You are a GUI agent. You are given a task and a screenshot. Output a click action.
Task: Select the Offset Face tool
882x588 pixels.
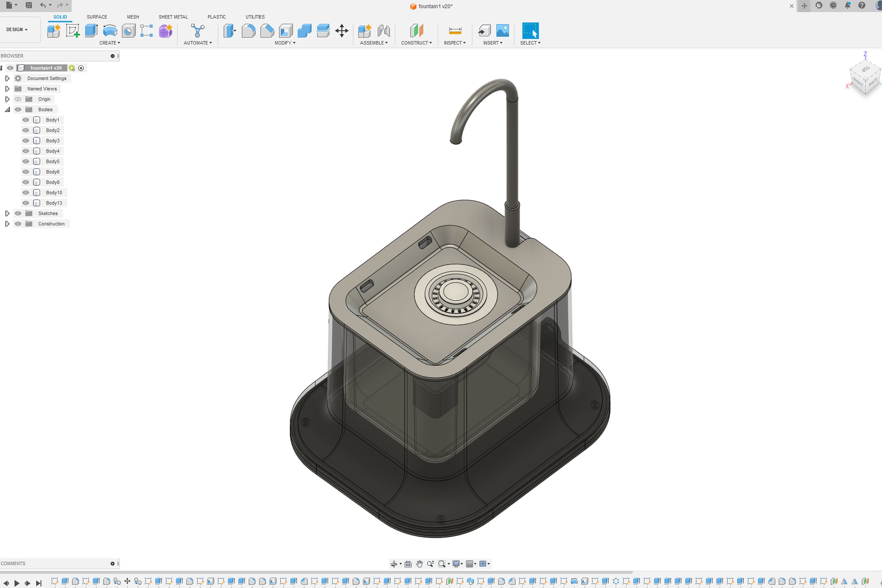click(323, 31)
